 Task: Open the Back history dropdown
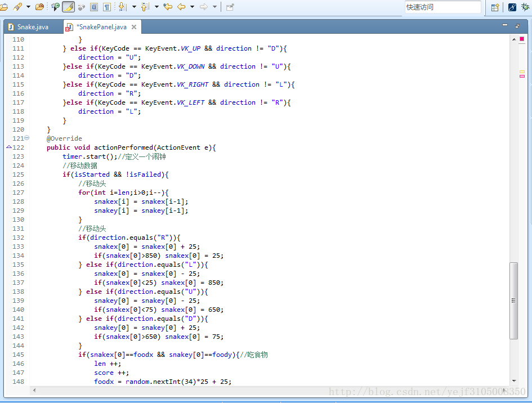pos(192,7)
